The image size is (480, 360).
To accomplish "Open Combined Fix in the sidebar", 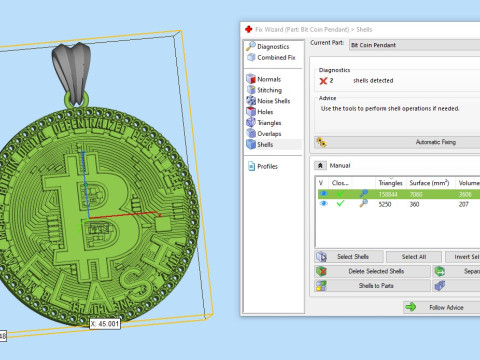I will pyautogui.click(x=276, y=58).
